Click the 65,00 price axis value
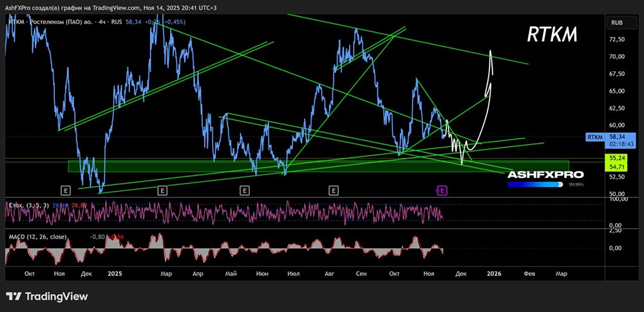644x312 pixels. 618,92
